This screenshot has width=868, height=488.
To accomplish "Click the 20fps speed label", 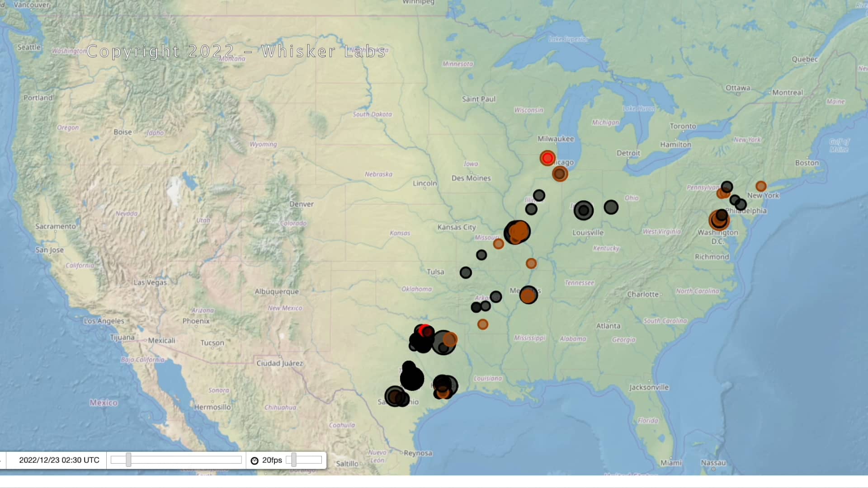I will [272, 460].
